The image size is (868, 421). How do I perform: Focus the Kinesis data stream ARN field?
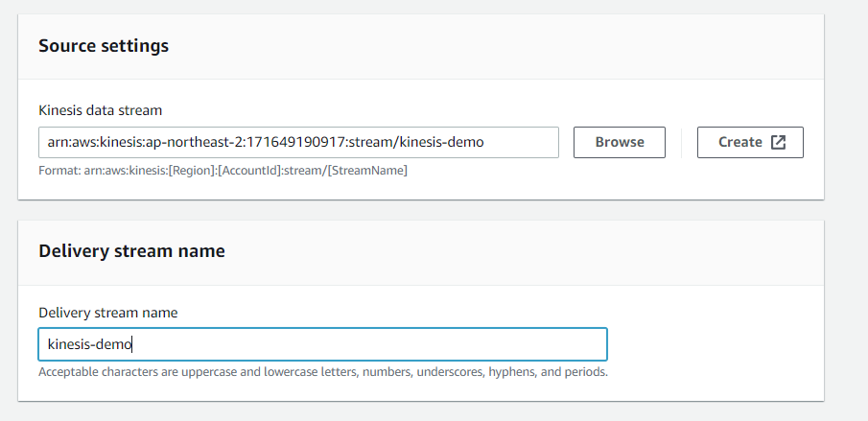pos(298,142)
